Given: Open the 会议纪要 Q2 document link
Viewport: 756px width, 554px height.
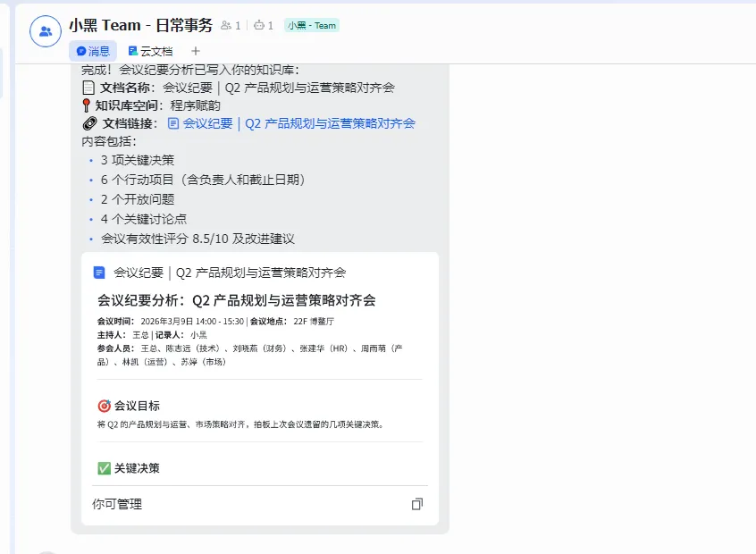Looking at the screenshot, I should 298,123.
